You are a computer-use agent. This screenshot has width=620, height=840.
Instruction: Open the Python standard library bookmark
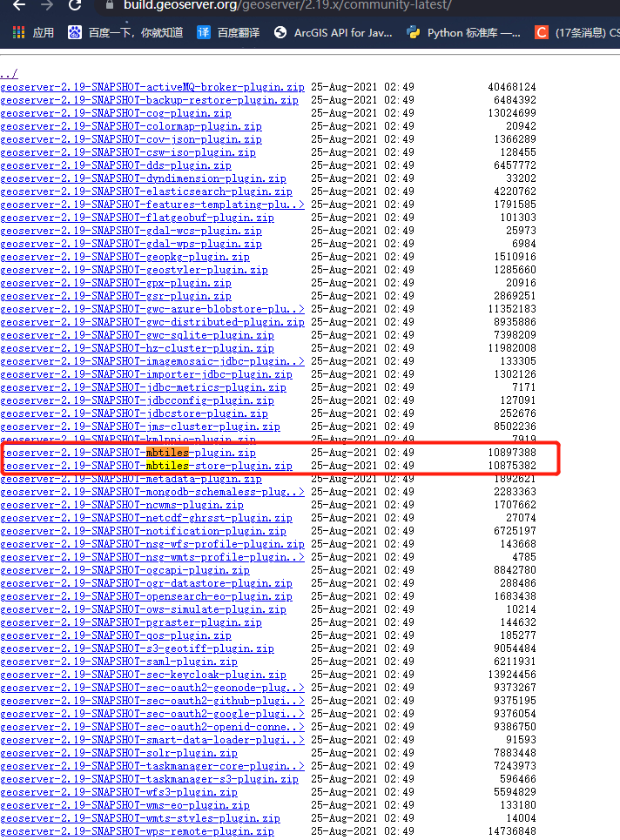(463, 33)
